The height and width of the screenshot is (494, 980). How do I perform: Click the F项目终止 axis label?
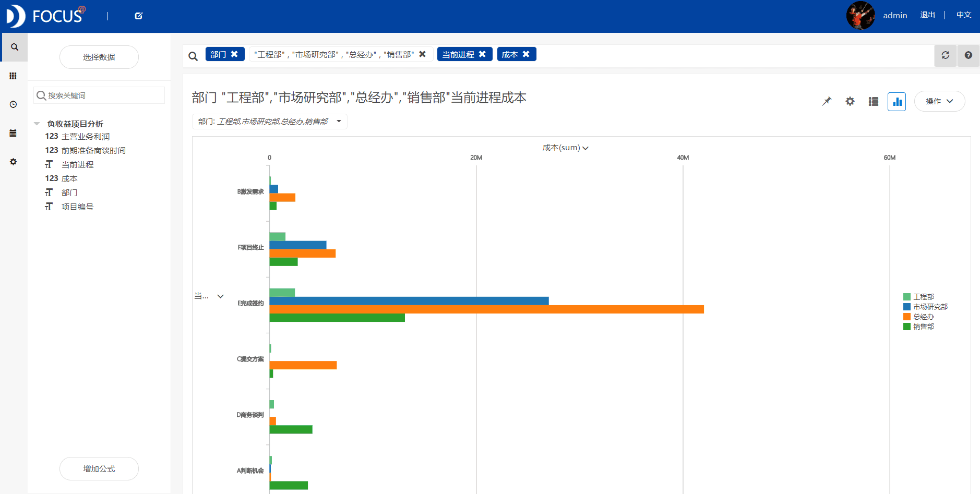click(x=251, y=247)
